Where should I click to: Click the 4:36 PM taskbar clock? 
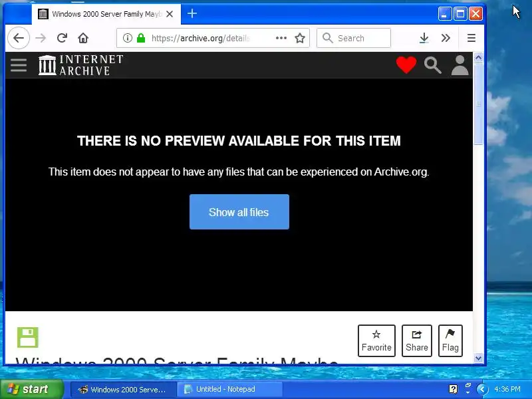pyautogui.click(x=507, y=389)
